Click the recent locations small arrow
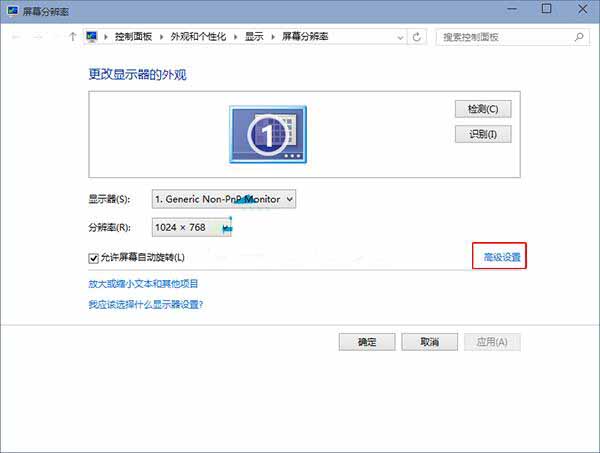 tap(56, 37)
